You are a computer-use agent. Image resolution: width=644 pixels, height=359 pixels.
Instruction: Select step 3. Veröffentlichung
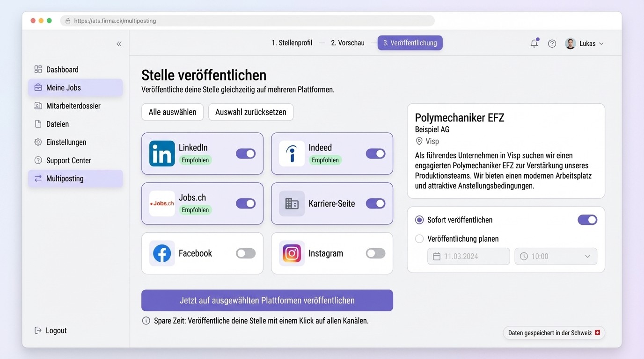coord(410,43)
